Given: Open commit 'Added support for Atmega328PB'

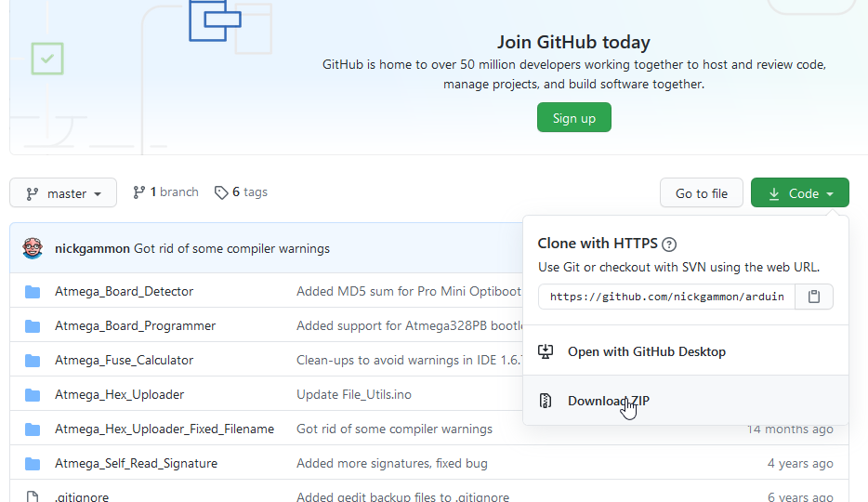Looking at the screenshot, I should (x=410, y=325).
